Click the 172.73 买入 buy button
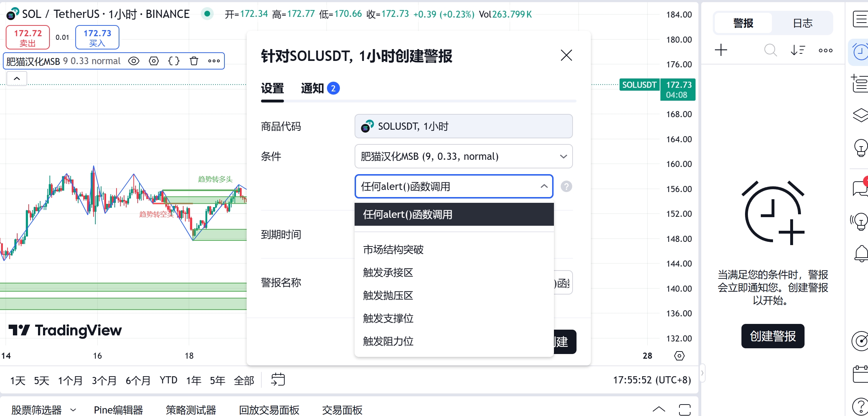This screenshot has width=868, height=416. (x=97, y=37)
